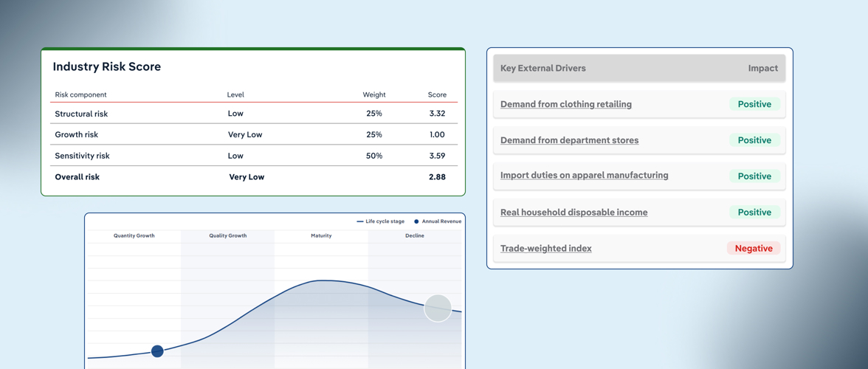The height and width of the screenshot is (369, 868).
Task: Toggle the Life cycle stage legend item
Action: pos(381,221)
